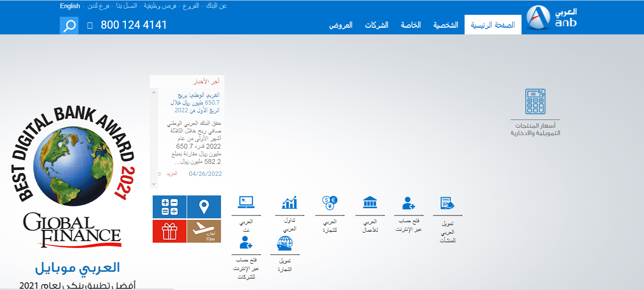Click the phone icon beside 800 124 4141
Screen dimensions: 644x290
90,25
